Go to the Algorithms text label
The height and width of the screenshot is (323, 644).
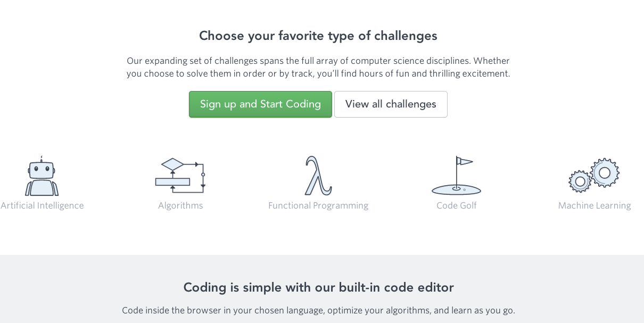180,205
